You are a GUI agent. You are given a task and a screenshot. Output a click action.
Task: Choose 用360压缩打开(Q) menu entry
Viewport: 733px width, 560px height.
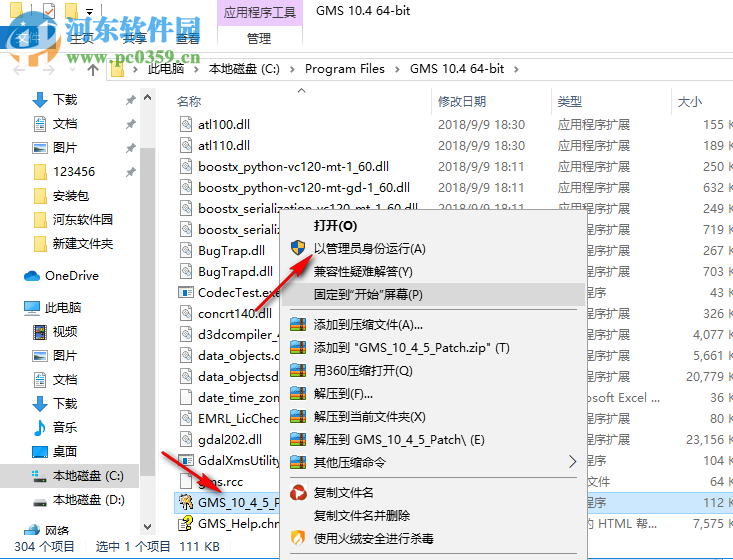363,371
